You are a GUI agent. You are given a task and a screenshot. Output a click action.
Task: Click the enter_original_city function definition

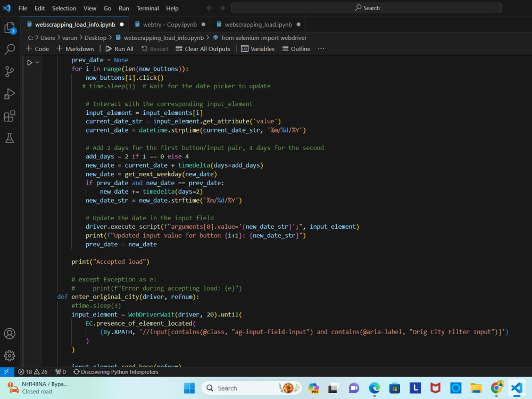pos(128,297)
